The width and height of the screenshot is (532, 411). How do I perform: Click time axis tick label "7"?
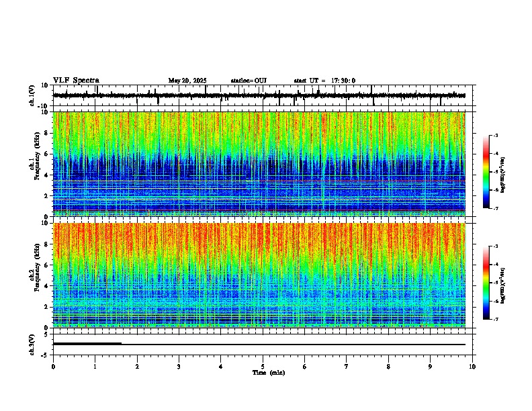click(347, 367)
